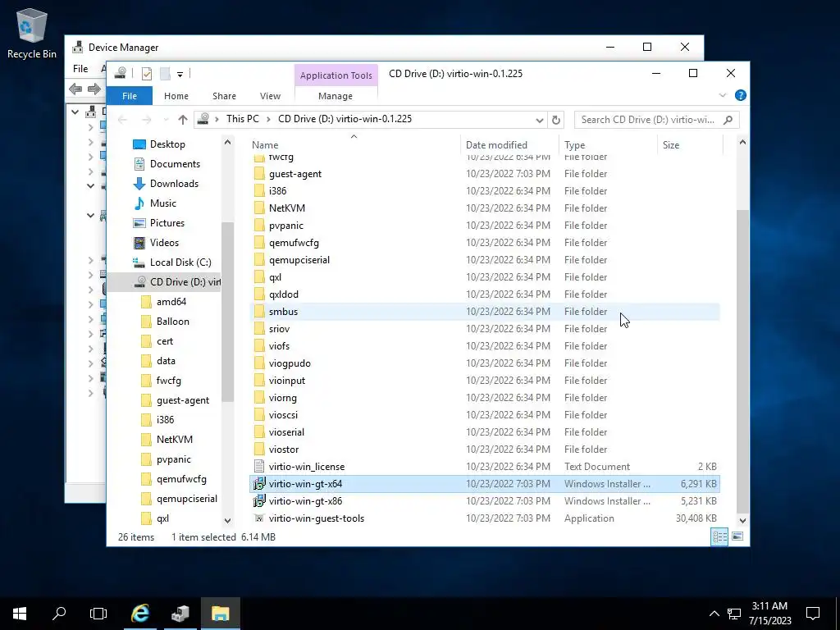840x630 pixels.
Task: Select the virtio-win_license text document
Action: click(307, 467)
